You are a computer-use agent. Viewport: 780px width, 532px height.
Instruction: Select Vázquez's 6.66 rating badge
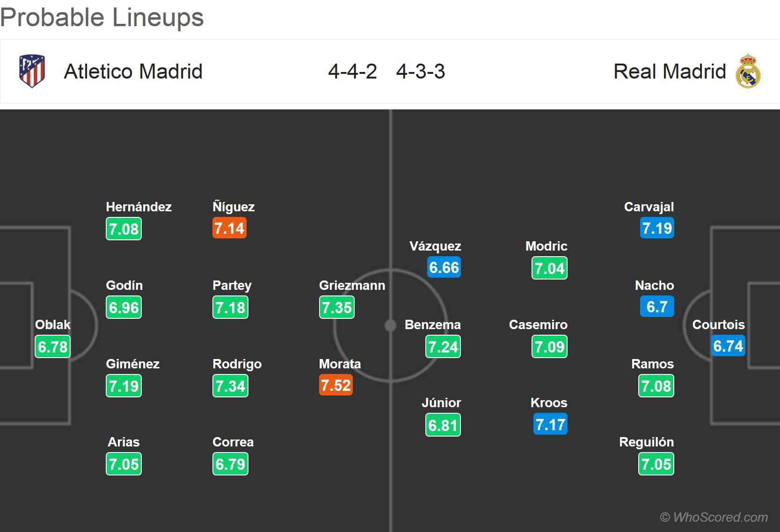444,267
